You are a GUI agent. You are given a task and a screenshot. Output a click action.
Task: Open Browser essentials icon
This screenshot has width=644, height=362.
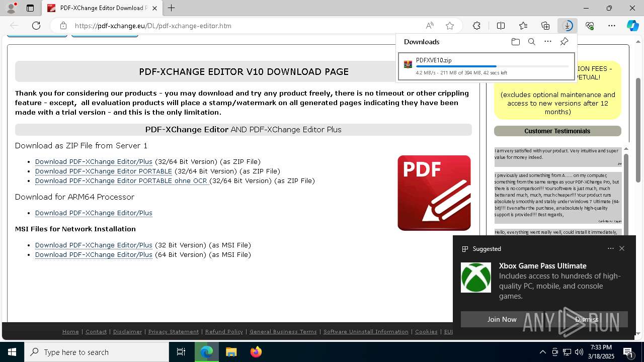pos(590,26)
